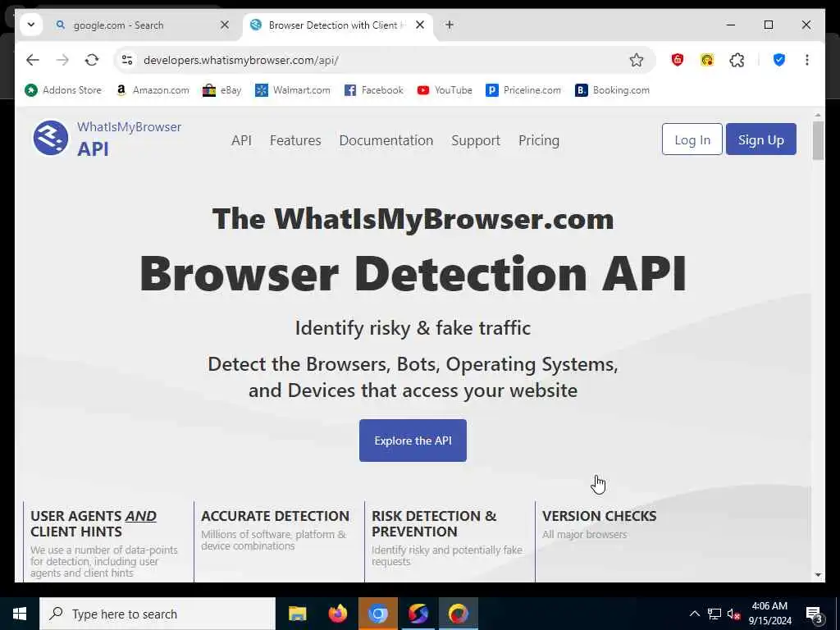Go back to the previous page
Screen dimensions: 840x630
click(x=33, y=60)
